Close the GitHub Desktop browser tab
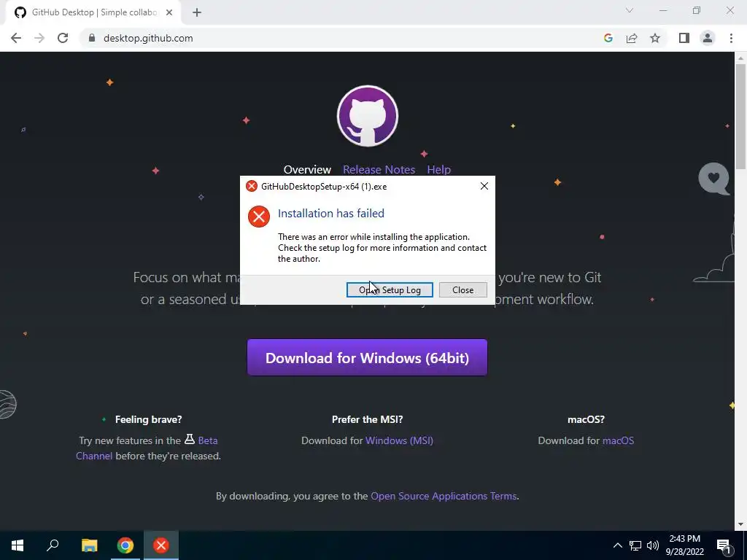This screenshot has height=560, width=747. tap(169, 12)
